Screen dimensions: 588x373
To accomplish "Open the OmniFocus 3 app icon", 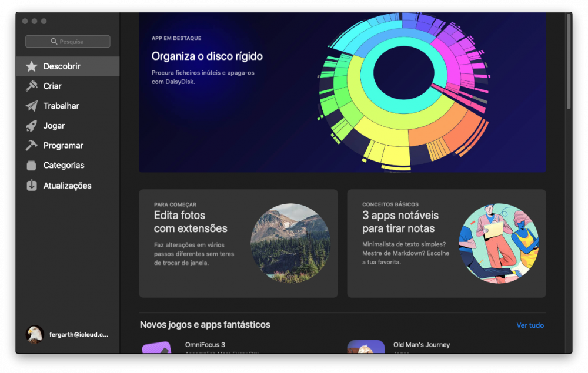I will [157, 347].
